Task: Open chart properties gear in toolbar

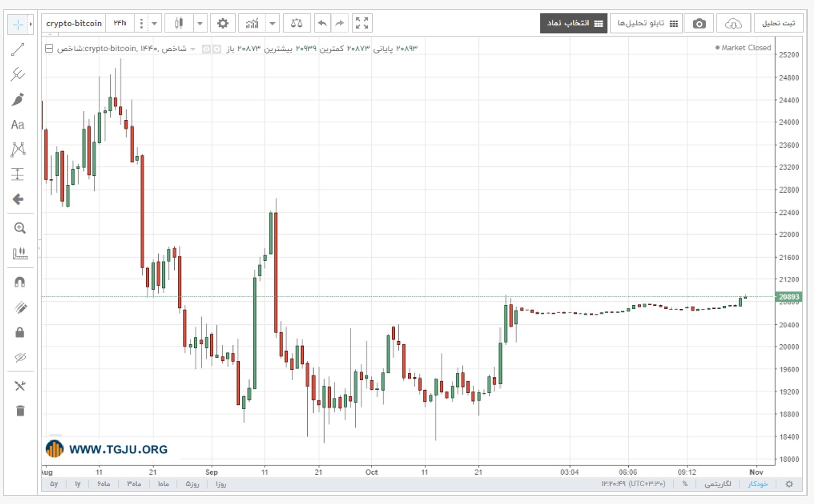Action: pyautogui.click(x=223, y=23)
